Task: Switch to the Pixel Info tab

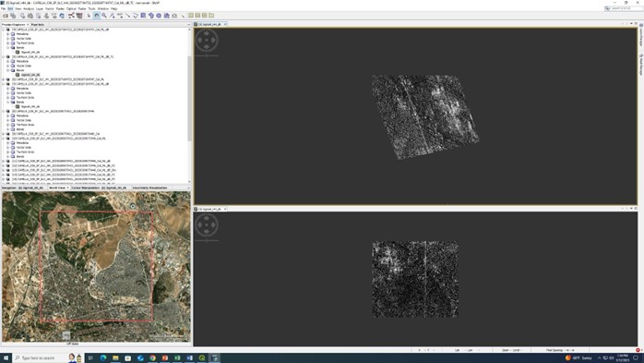Action: pos(38,25)
